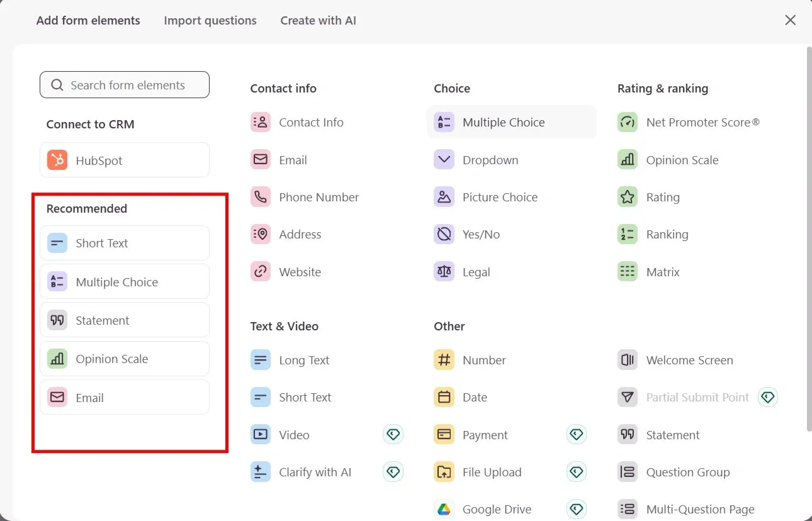Close the Add form elements dialog
This screenshot has height=521, width=812.
coord(791,20)
